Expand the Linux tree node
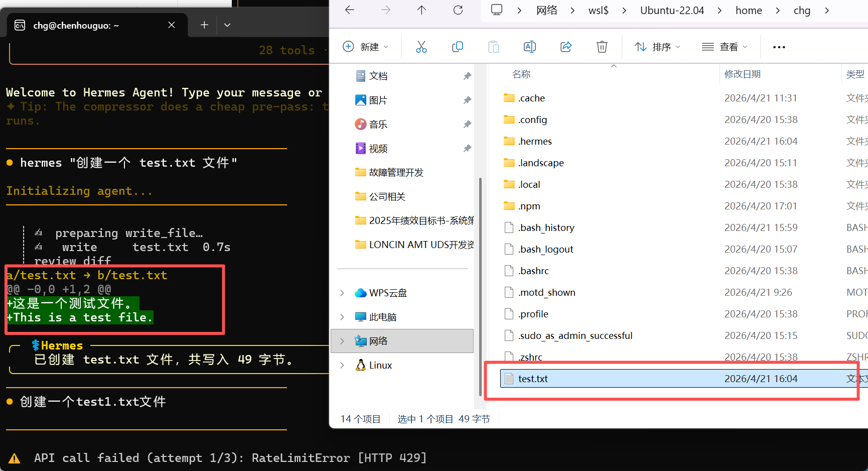 [342, 365]
